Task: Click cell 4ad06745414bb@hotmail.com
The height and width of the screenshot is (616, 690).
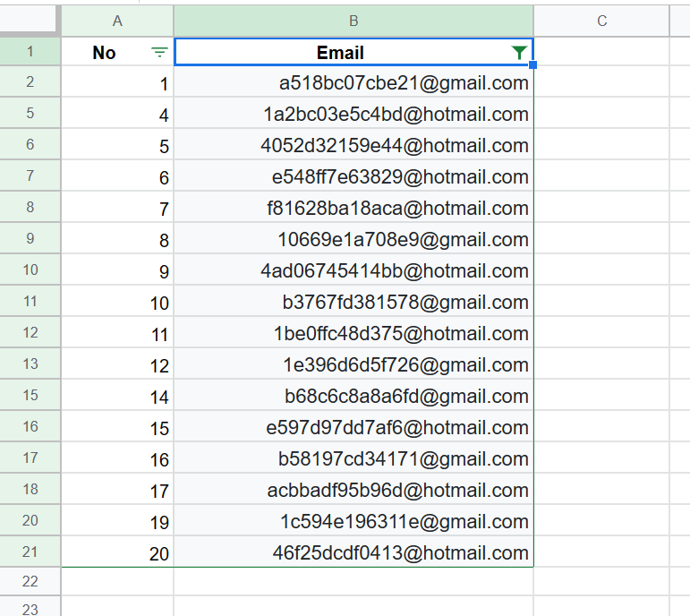Action: click(354, 269)
